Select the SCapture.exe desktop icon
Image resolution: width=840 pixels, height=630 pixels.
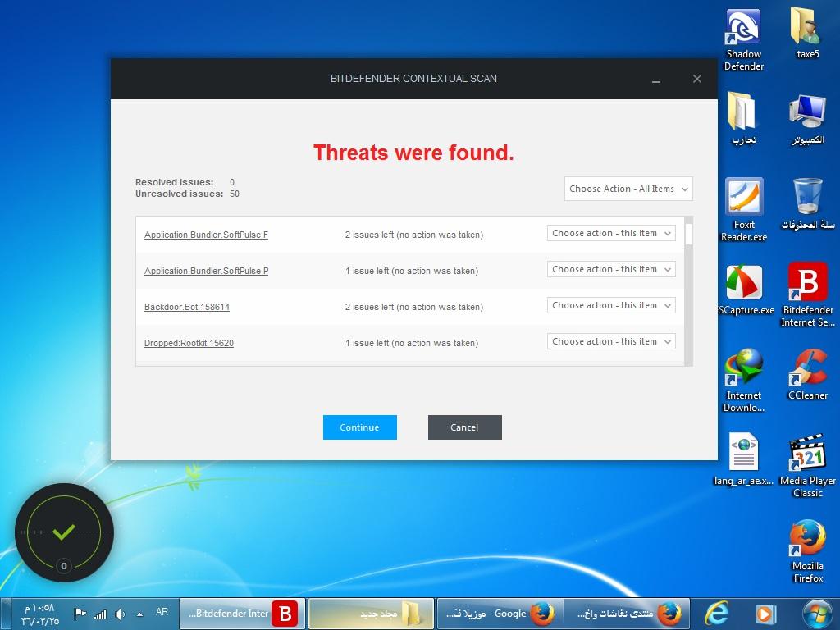tap(746, 290)
